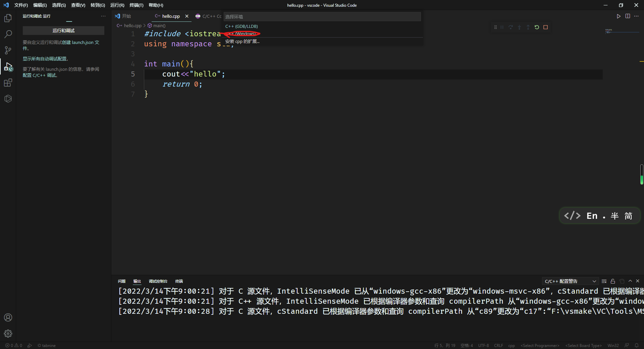Open tabnine status bar item
Viewport: 644px width, 349px height.
[47, 346]
